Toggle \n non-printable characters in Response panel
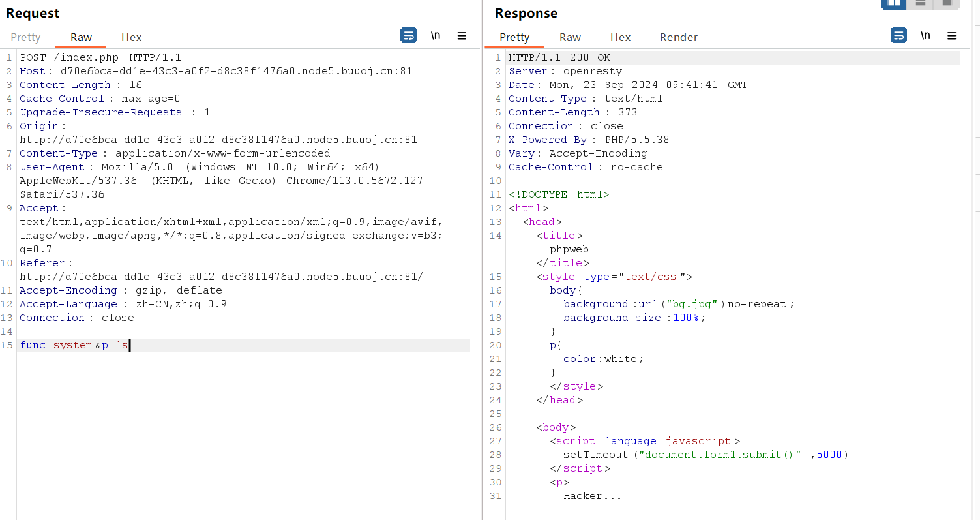The image size is (980, 520). [x=925, y=36]
